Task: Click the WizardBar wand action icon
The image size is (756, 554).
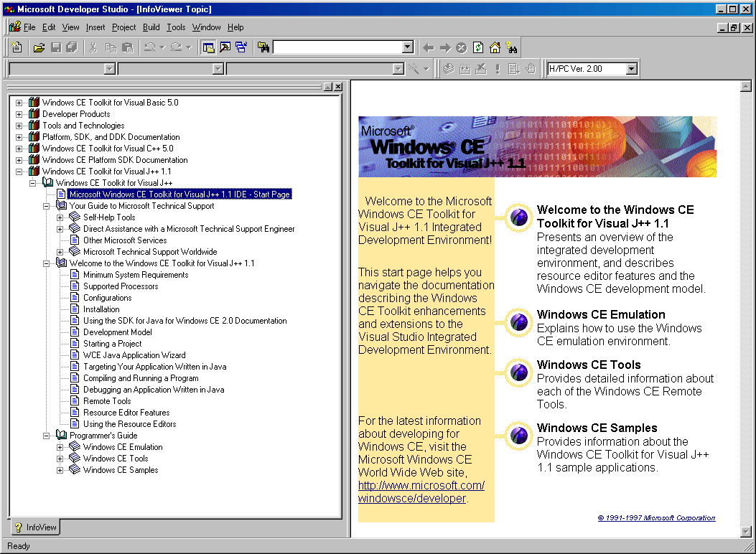Action: (x=414, y=69)
